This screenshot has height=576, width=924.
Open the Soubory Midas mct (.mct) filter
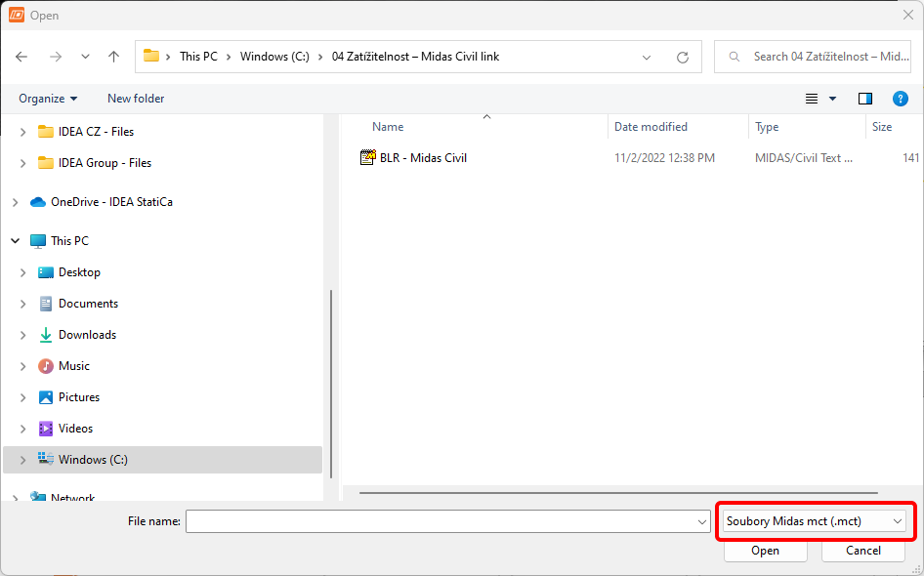pyautogui.click(x=814, y=521)
